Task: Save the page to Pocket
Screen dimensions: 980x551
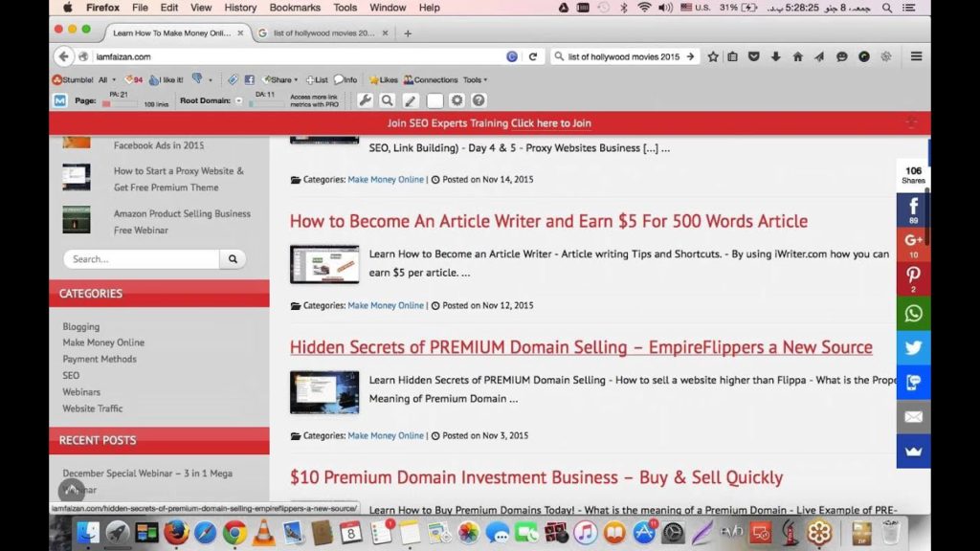Action: pos(754,56)
